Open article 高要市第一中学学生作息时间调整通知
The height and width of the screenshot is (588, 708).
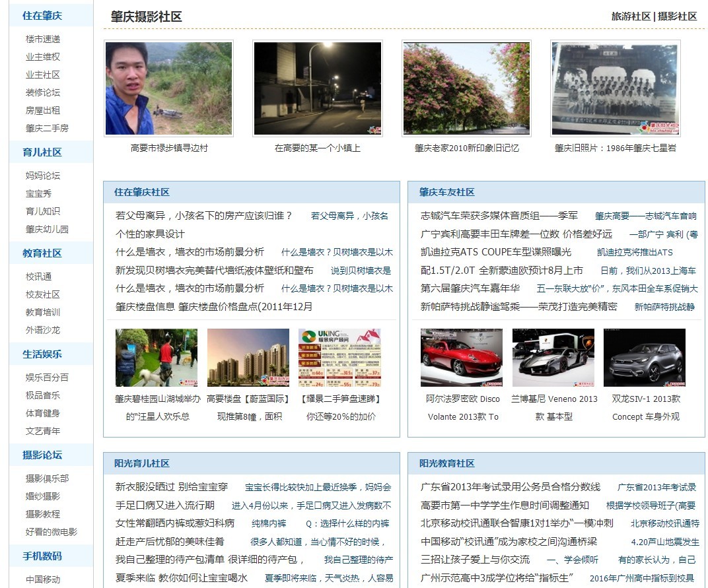pyautogui.click(x=505, y=506)
